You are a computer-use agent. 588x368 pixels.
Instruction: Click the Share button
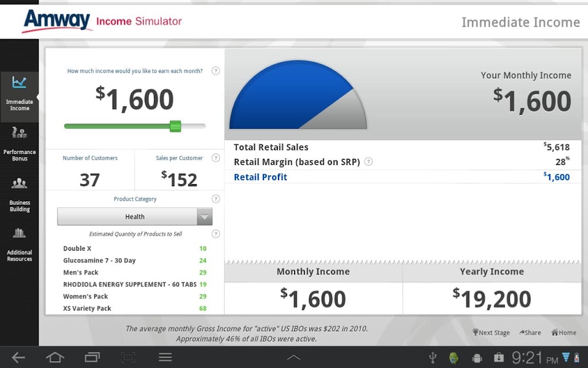530,332
